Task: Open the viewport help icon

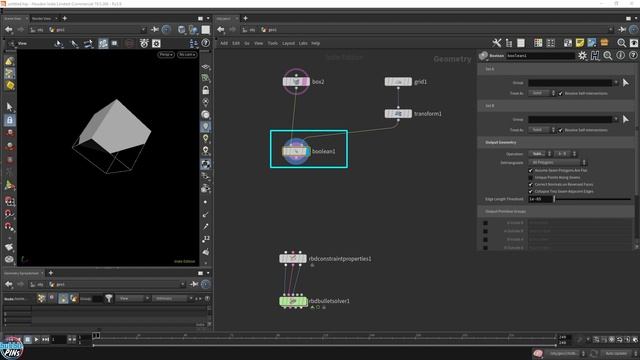Action: (x=206, y=42)
